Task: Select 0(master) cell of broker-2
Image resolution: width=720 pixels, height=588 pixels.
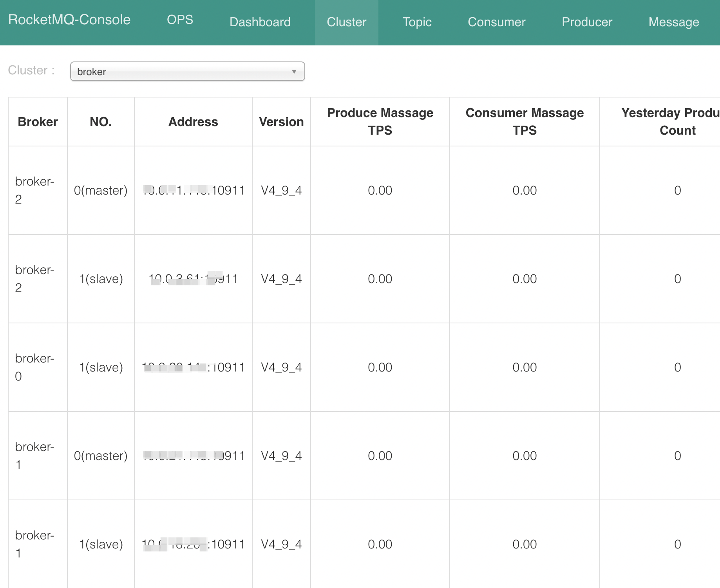Action: pyautogui.click(x=101, y=190)
